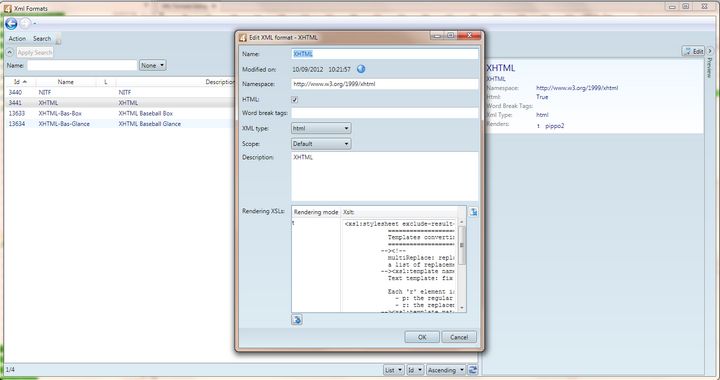Open the Search menu
The height and width of the screenshot is (380, 720).
click(42, 39)
